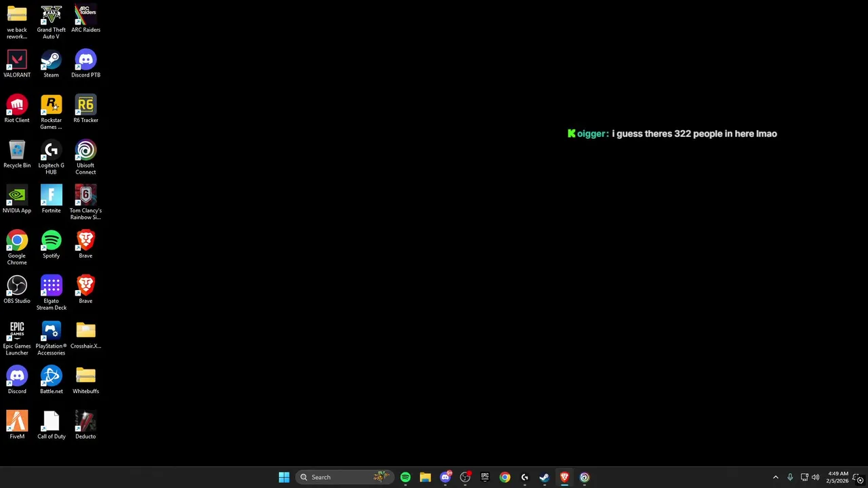Open Steam from the taskbar

pos(545,477)
